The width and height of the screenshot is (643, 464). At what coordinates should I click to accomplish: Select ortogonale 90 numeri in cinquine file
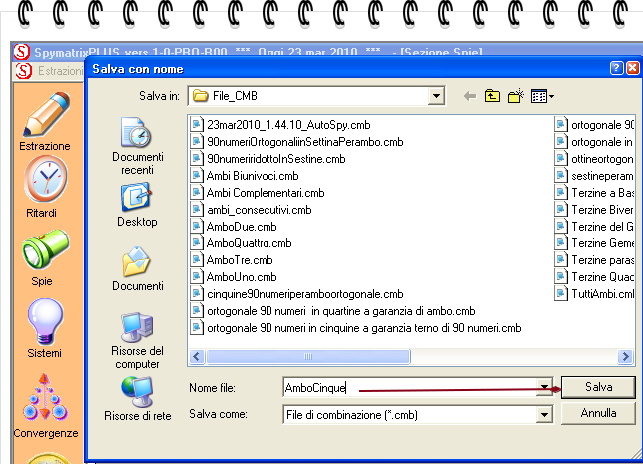click(357, 328)
